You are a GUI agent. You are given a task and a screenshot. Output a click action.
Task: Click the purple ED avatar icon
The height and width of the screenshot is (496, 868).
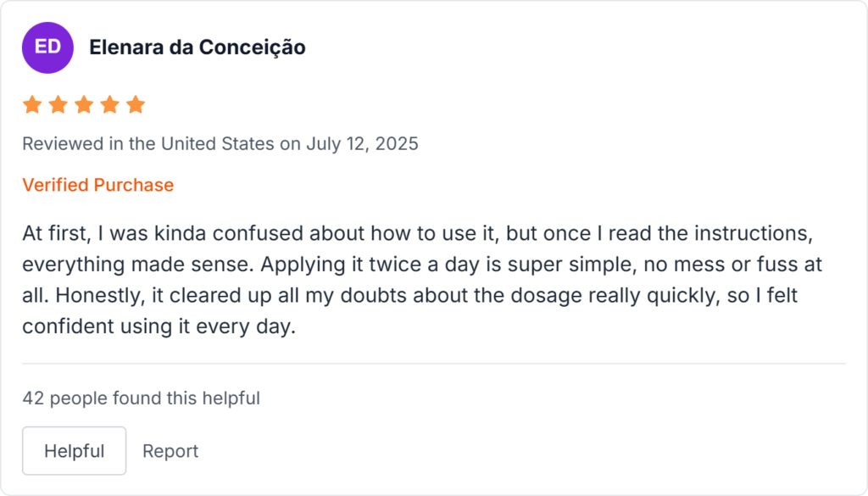coord(47,47)
